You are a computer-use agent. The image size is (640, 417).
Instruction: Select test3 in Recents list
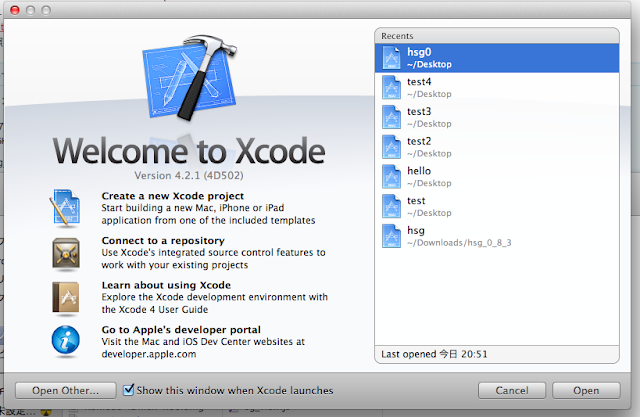[x=497, y=117]
